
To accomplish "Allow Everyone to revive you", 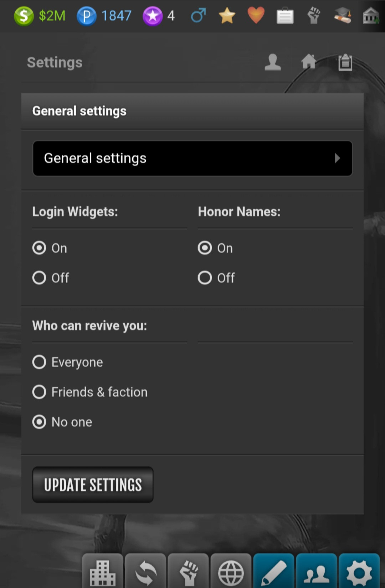I will pyautogui.click(x=39, y=362).
